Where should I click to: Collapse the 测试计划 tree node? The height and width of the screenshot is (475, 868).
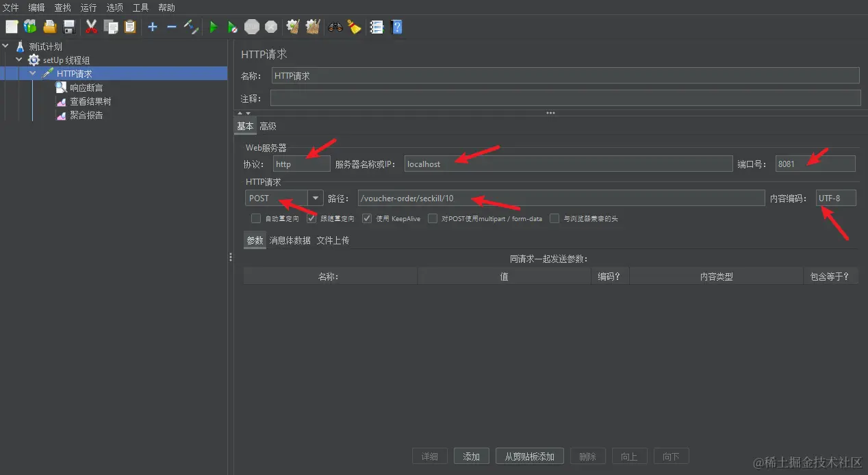tap(6, 47)
